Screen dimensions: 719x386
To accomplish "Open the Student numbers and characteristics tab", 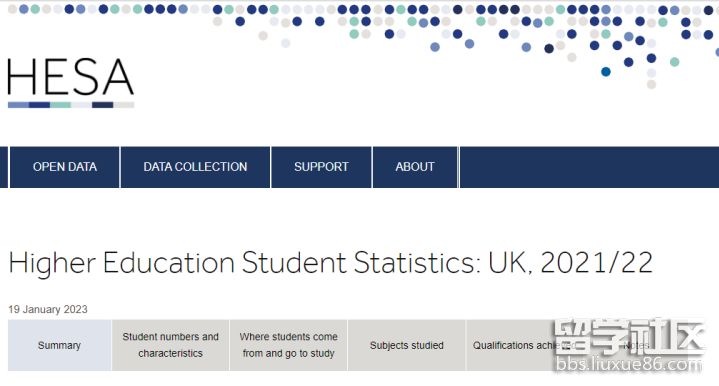I will click(171, 345).
